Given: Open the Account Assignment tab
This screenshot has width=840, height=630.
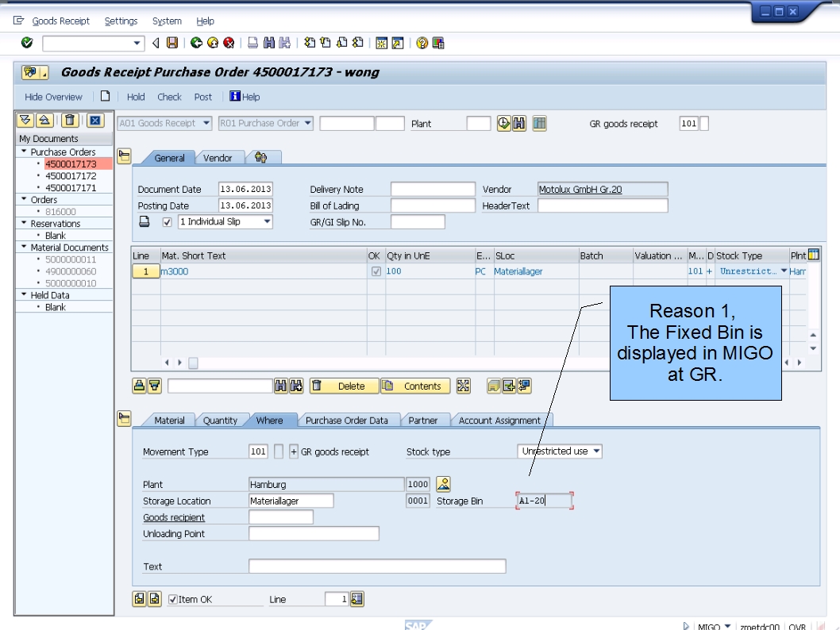Looking at the screenshot, I should (x=499, y=421).
